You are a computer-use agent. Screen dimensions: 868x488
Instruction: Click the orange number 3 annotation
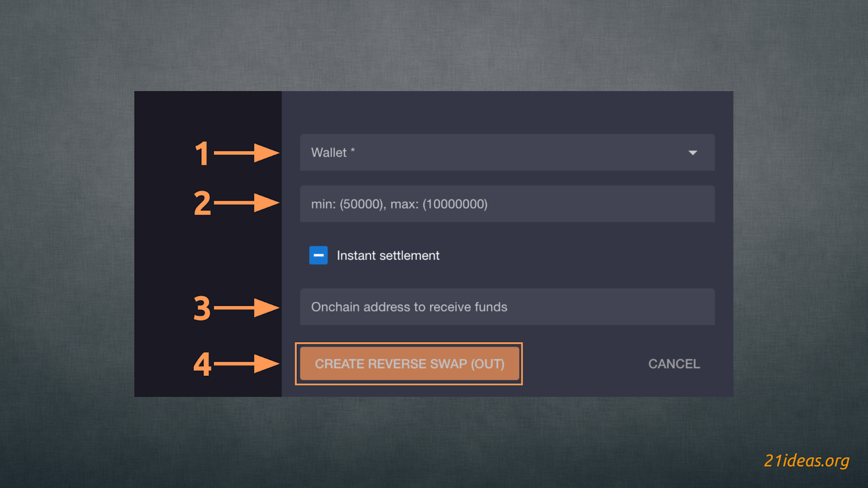[202, 308]
